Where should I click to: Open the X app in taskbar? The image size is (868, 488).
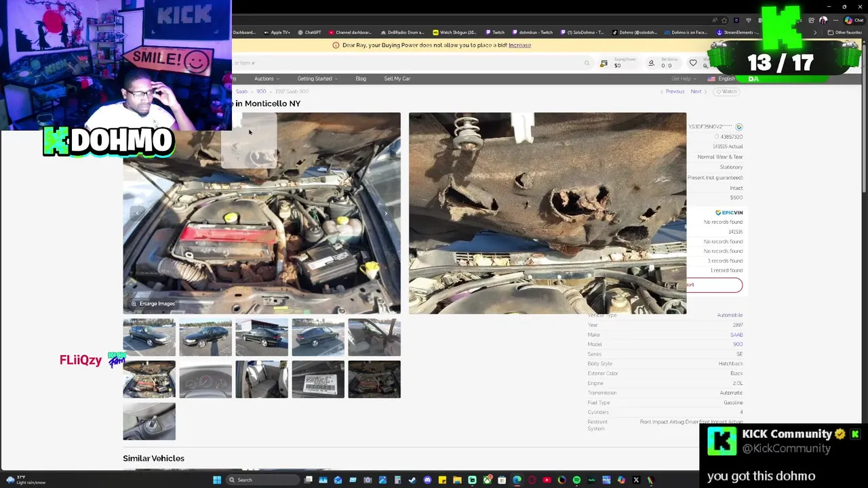(x=636, y=480)
